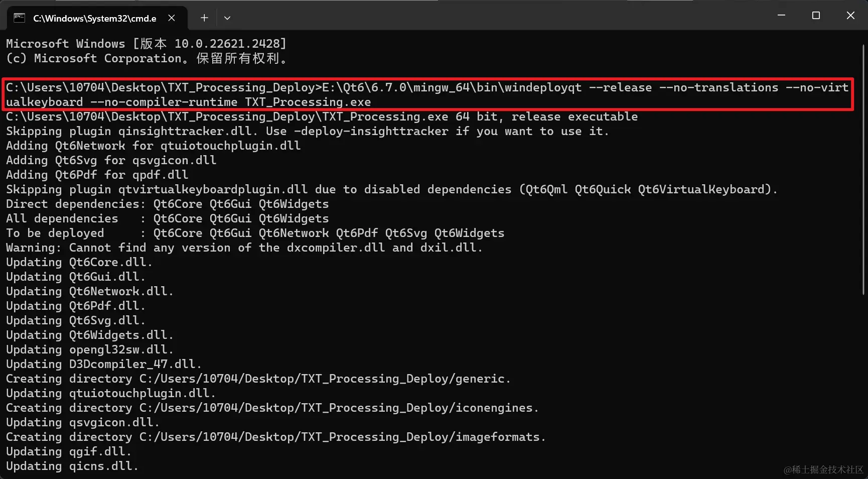Click the red-highlighted windeployqt command
The width and height of the screenshot is (868, 479).
click(427, 94)
